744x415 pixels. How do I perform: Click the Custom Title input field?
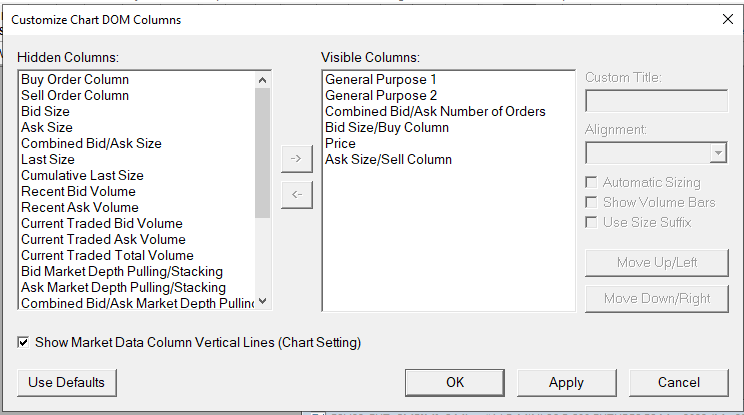coord(656,101)
